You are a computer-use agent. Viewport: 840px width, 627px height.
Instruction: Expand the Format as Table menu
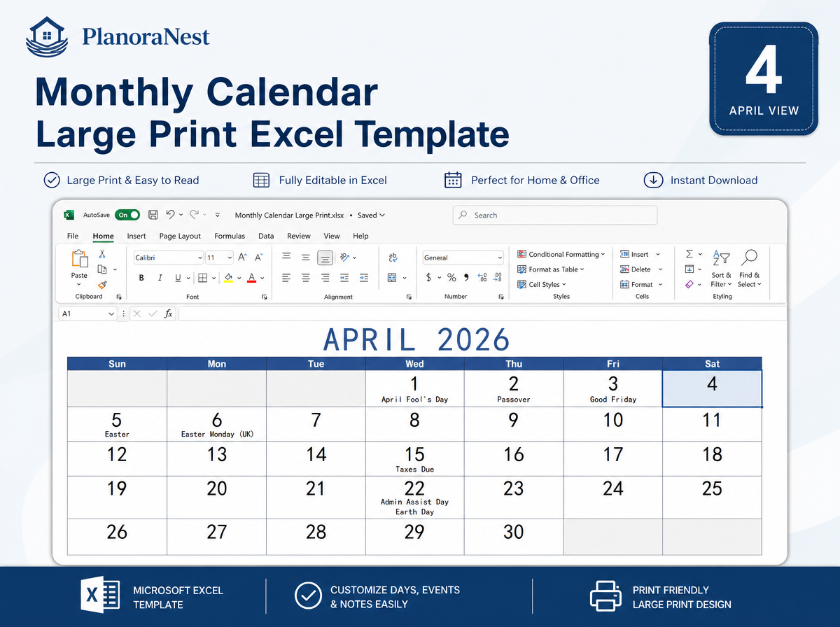pyautogui.click(x=551, y=269)
